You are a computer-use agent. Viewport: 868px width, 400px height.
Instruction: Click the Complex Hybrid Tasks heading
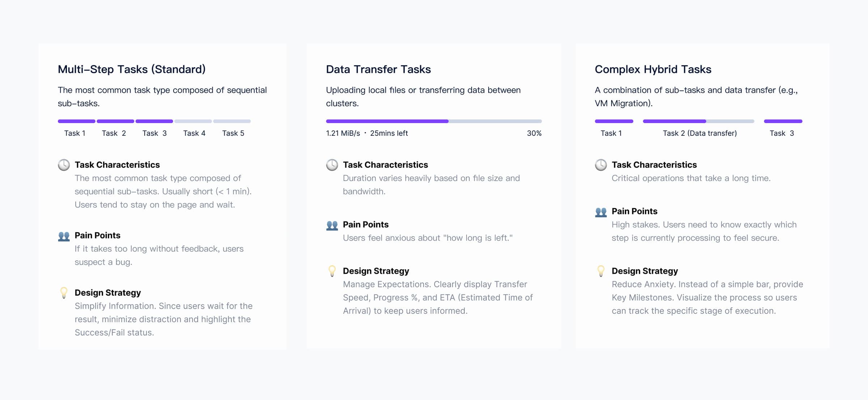pos(653,69)
